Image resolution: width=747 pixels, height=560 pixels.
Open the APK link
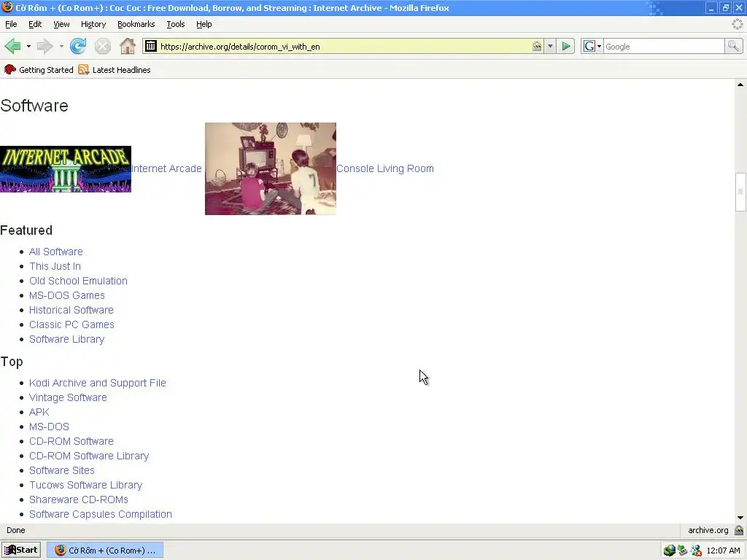39,412
